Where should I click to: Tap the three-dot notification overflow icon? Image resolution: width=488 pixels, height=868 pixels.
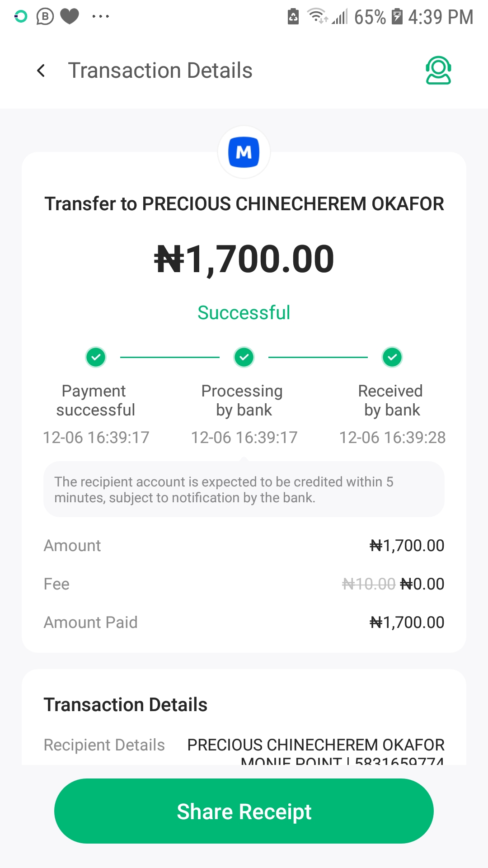click(100, 17)
